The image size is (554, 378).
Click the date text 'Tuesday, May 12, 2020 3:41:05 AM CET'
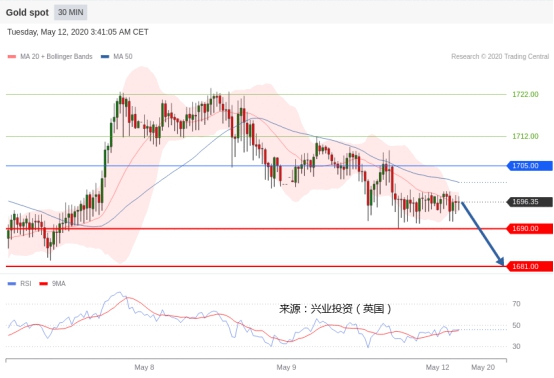78,32
